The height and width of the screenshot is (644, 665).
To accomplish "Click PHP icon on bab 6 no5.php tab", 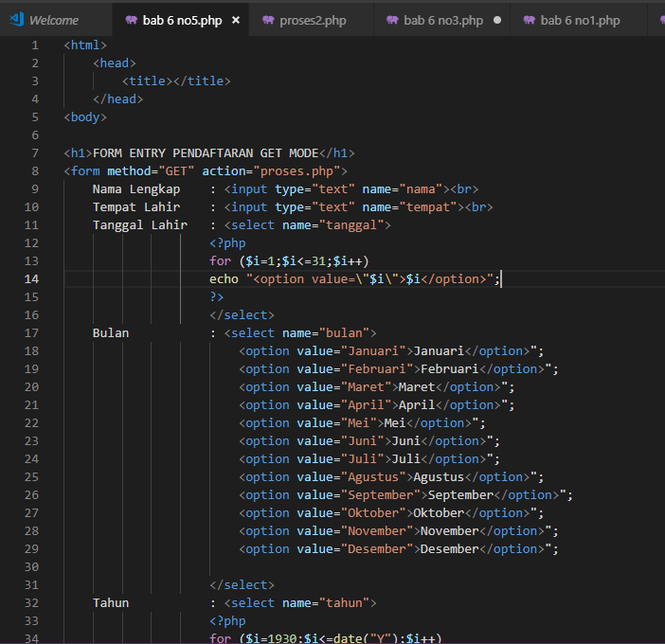I will coord(132,20).
